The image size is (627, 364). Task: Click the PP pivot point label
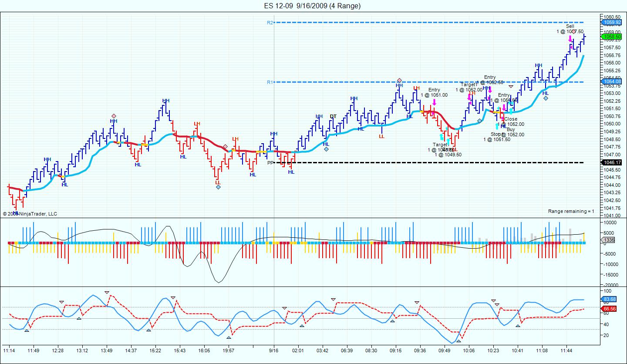(x=270, y=163)
